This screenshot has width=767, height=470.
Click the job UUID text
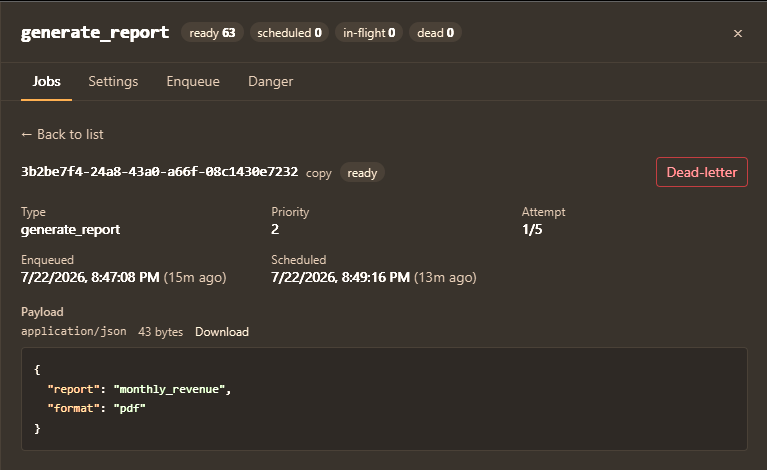tap(159, 172)
